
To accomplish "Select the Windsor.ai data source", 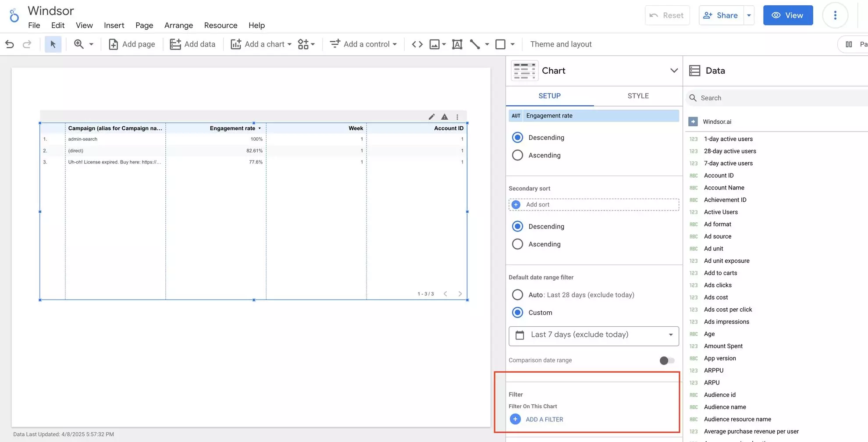I will coord(717,122).
